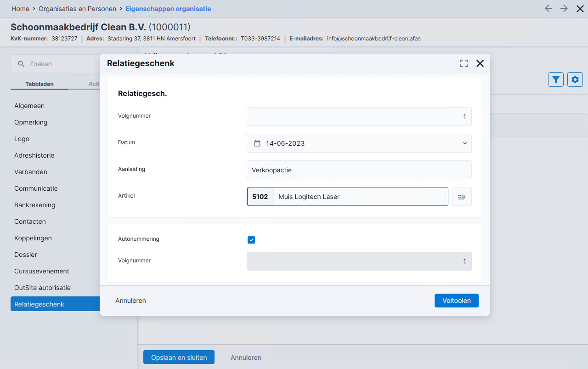Click Opslaan en sluiten button
Image resolution: width=588 pixels, height=369 pixels.
click(179, 358)
